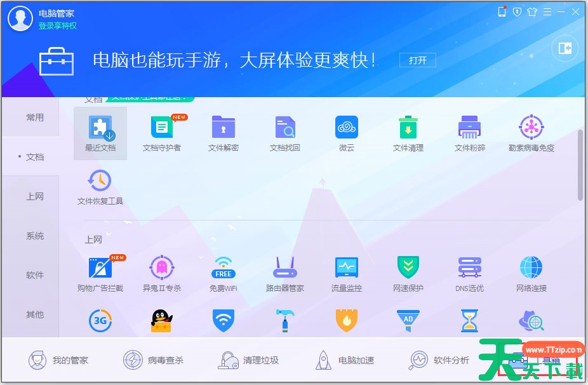Click the 打开 banner button

click(x=418, y=60)
